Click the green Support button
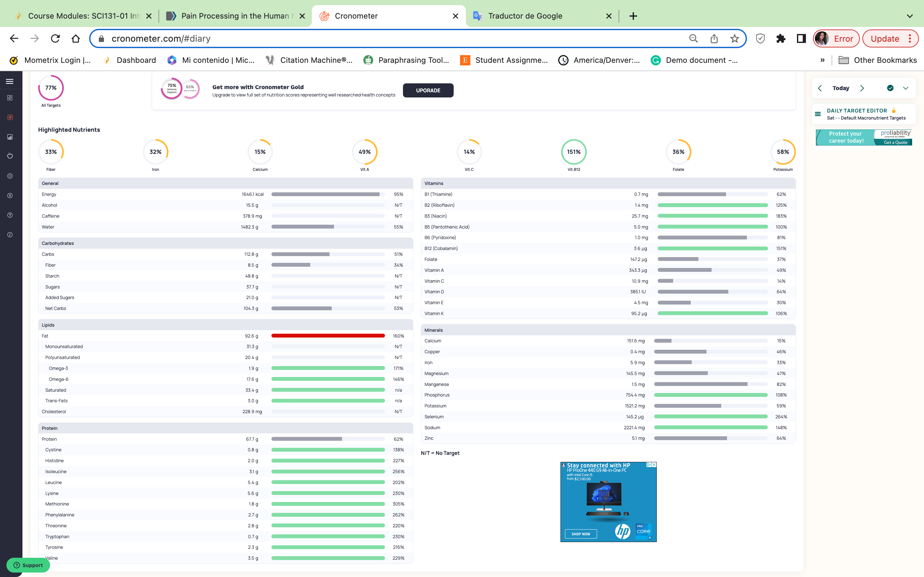This screenshot has height=577, width=924. 28,565
